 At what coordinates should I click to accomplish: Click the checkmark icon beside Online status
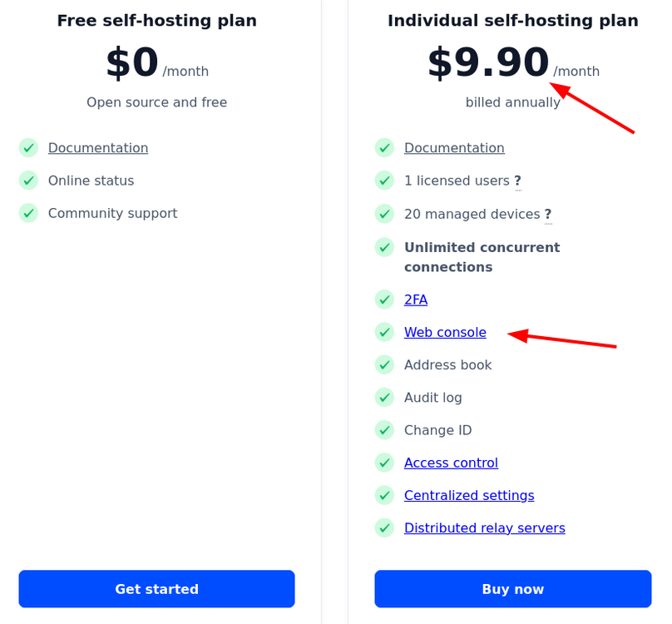point(29,181)
